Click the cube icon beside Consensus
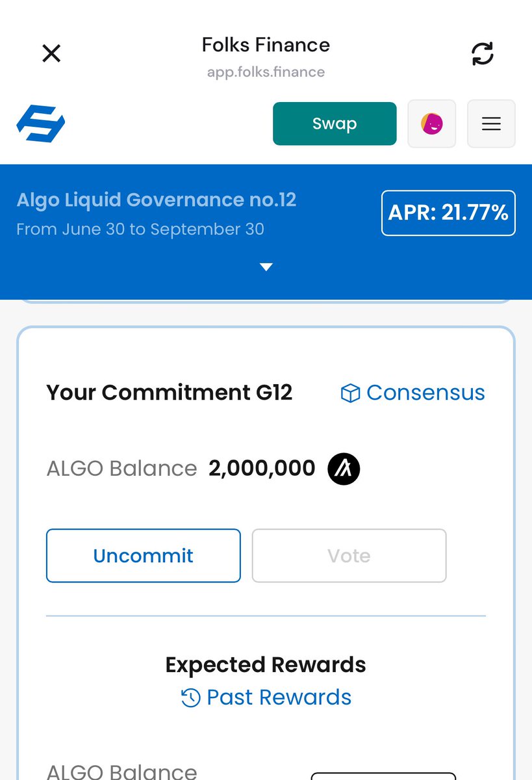This screenshot has width=532, height=780. pyautogui.click(x=350, y=393)
